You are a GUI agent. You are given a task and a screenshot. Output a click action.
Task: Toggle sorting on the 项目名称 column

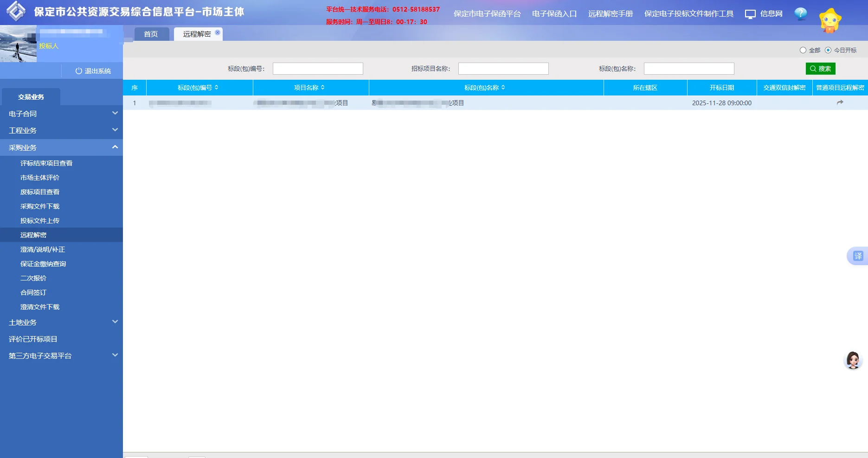(x=311, y=87)
